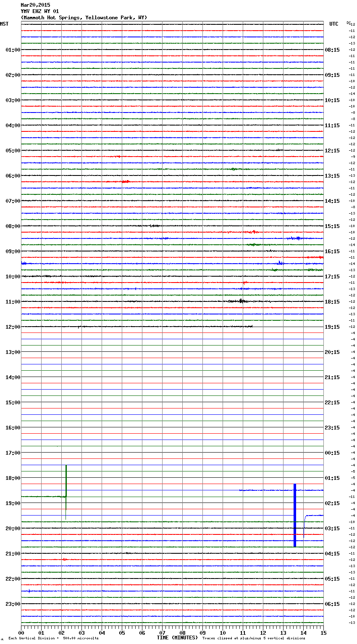Image resolution: width=357 pixels, height=644 pixels.
Task: Click the "18:00" MST hour label
Action: pos(13,478)
